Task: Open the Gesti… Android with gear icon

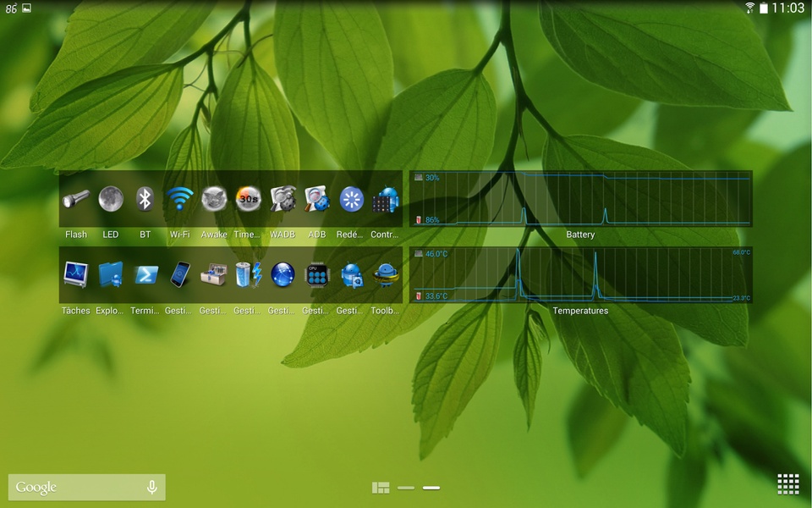Action: [352, 274]
